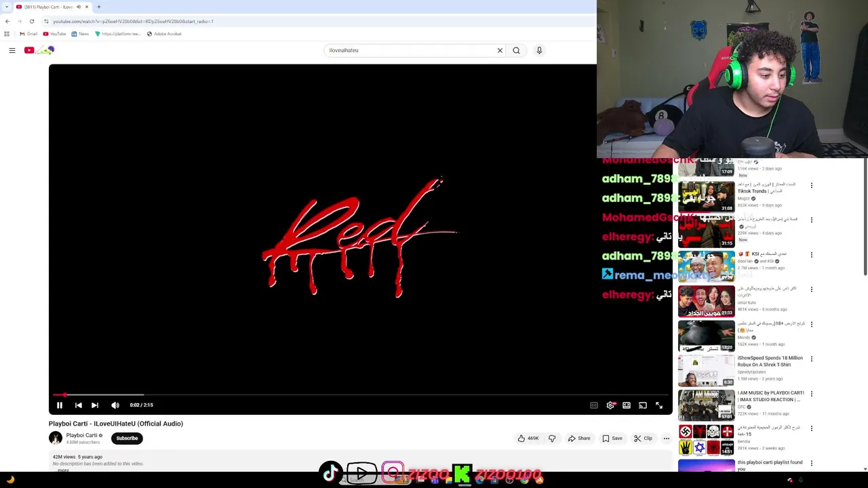Screen dimensions: 868x488
Task: Go to YouTube home via logo
Action: click(x=39, y=50)
